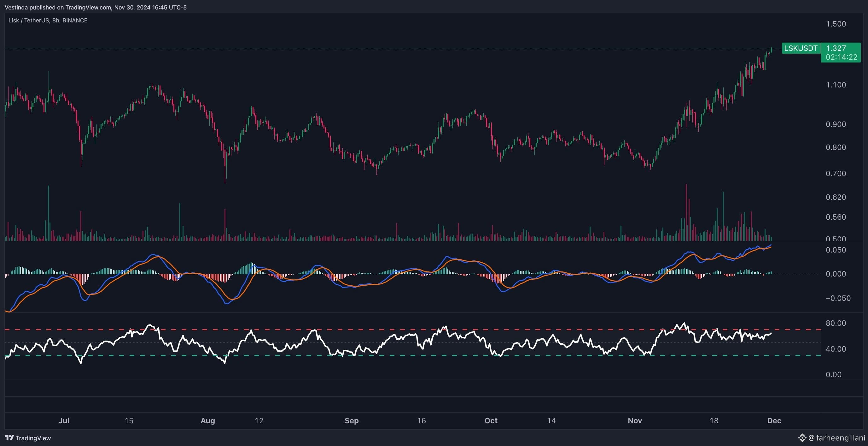Click the RSI 0.00 axis label
This screenshot has width=868, height=446.
[x=833, y=374]
